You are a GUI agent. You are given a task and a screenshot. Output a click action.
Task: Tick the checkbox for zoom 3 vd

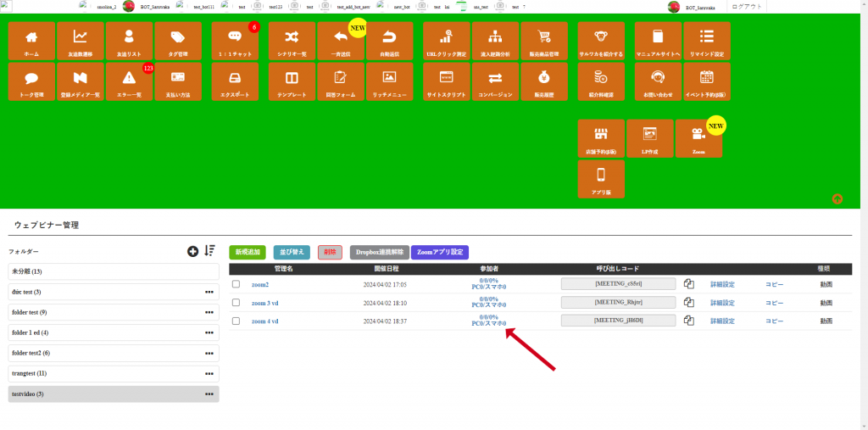(236, 303)
